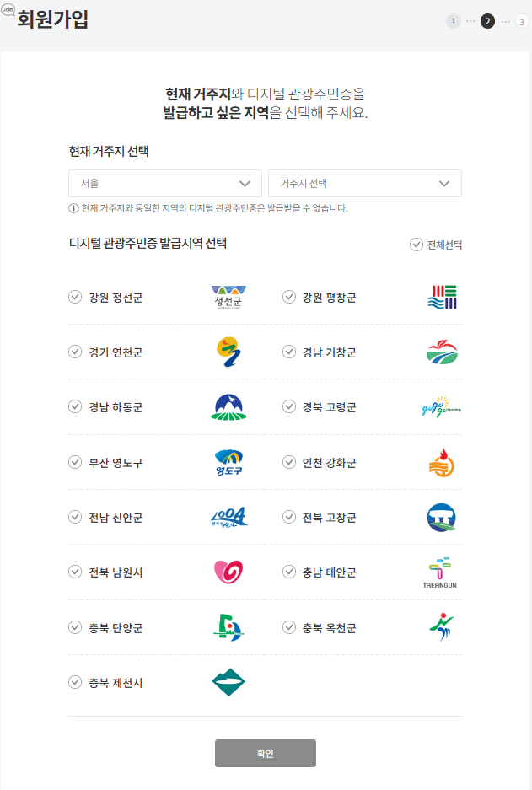Select the Yeoncheon-gun swirl logo icon
This screenshot has height=790, width=532.
pyautogui.click(x=228, y=352)
